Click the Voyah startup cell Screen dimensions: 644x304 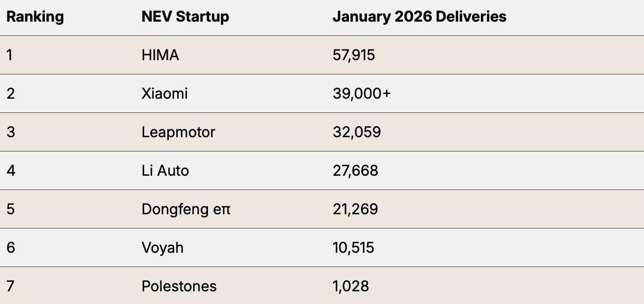point(163,248)
